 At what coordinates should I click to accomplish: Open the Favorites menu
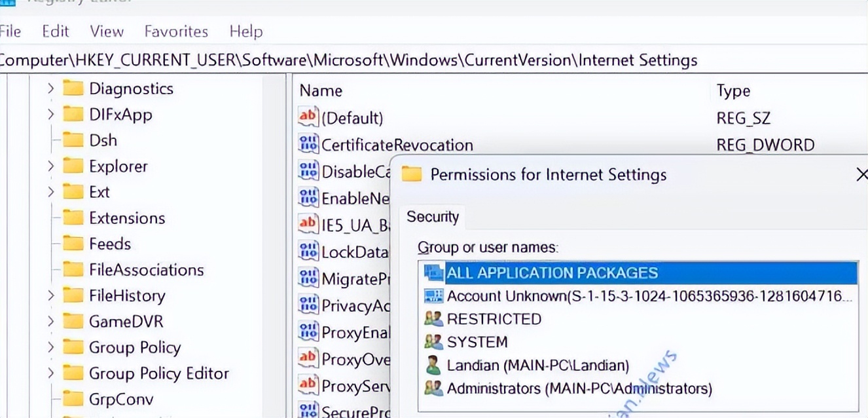(x=176, y=31)
